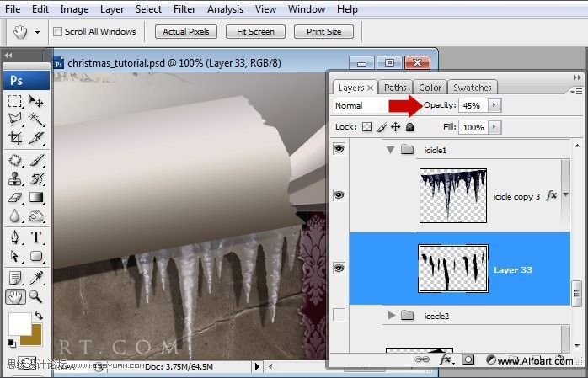Open the Layer menu

[x=112, y=9]
